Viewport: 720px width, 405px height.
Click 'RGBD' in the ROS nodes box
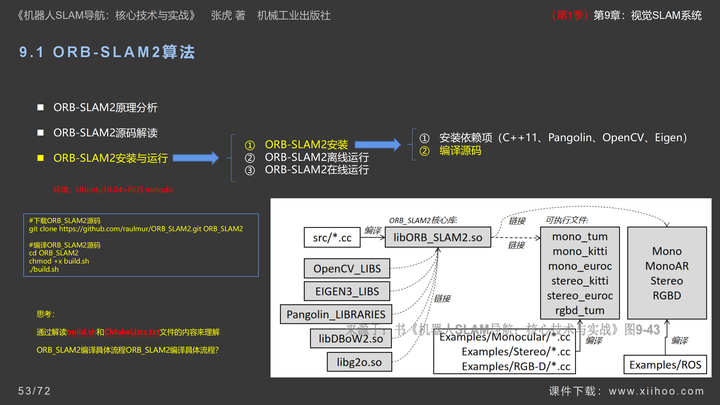click(667, 295)
